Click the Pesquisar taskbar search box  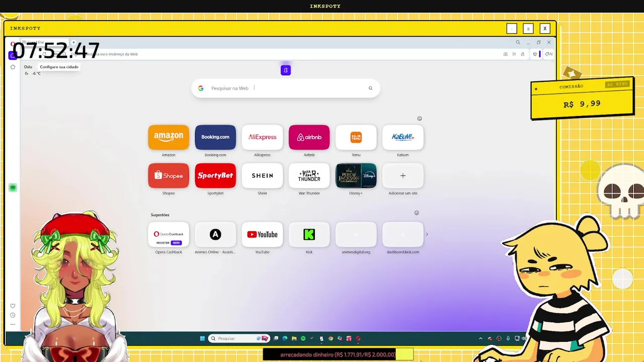coord(239,338)
